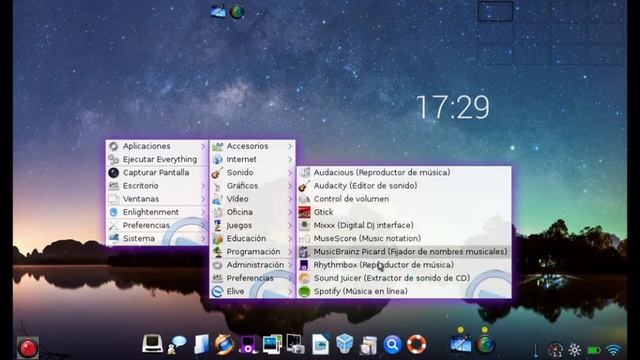Click the top-bar screen recorder icon
The width and height of the screenshot is (640, 360).
218,11
